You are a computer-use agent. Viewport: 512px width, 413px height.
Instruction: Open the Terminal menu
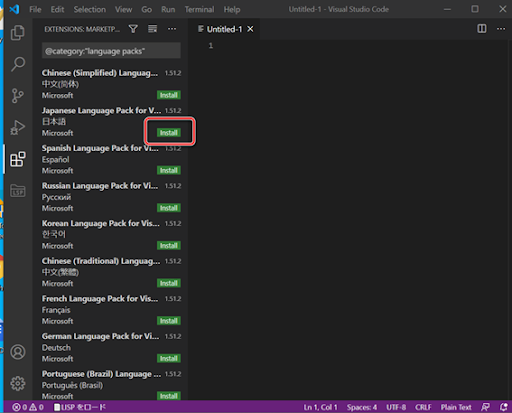click(199, 9)
